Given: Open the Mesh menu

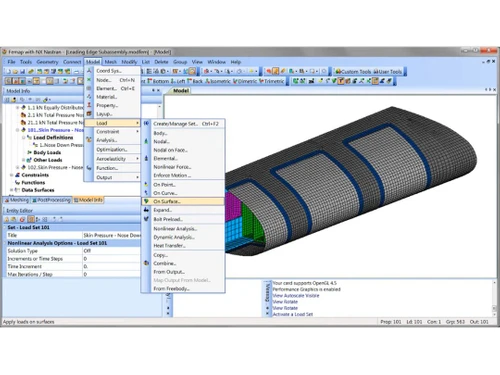Looking at the screenshot, I should coord(111,62).
